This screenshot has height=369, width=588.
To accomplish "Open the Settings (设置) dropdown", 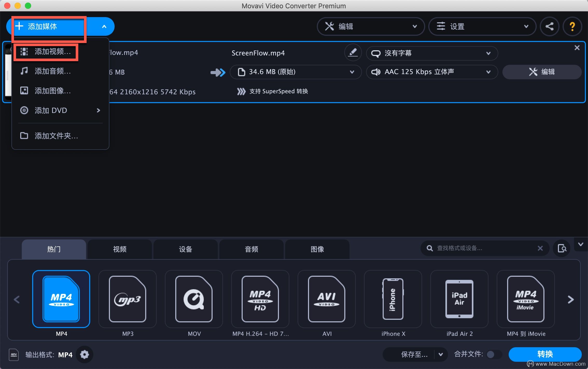I will tap(482, 26).
